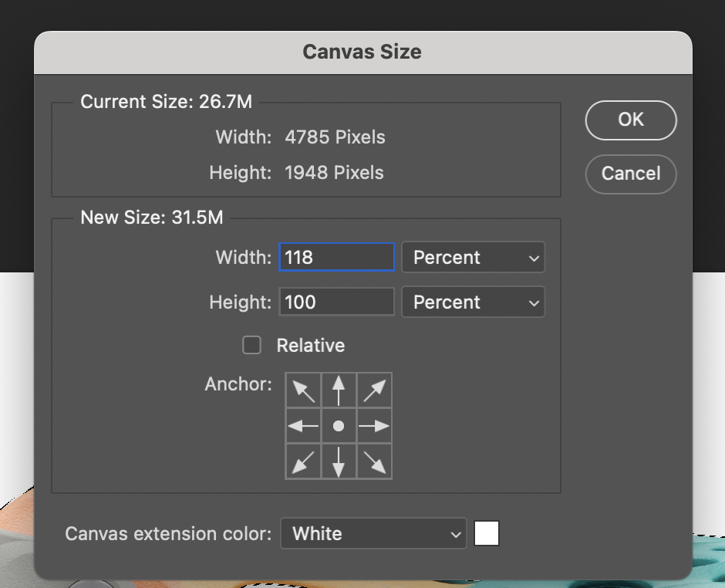Viewport: 725px width, 588px height.
Task: Select the middle-left anchor arrow
Action: (303, 425)
